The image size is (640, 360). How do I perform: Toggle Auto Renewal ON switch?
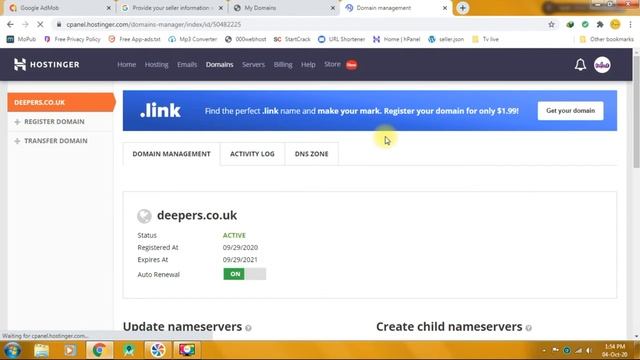point(244,274)
